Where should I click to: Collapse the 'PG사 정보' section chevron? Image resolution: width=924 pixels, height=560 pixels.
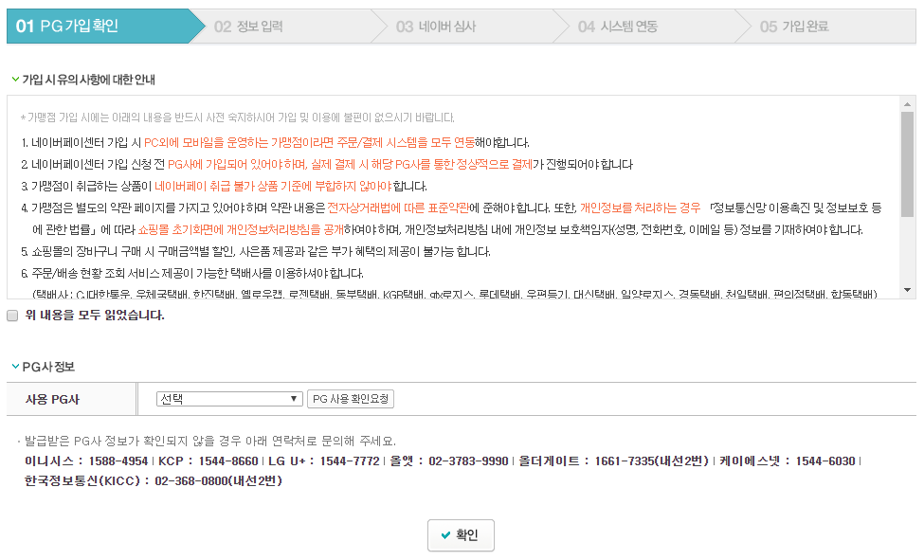(x=15, y=366)
